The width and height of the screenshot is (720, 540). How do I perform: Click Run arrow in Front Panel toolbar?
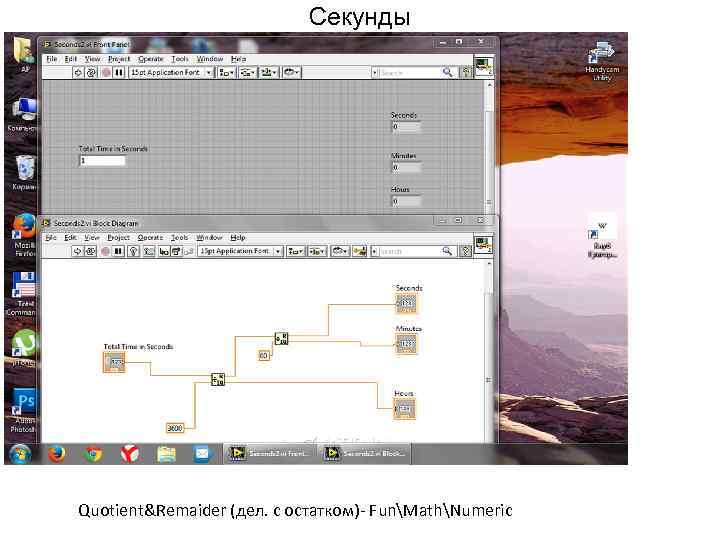pyautogui.click(x=78, y=73)
